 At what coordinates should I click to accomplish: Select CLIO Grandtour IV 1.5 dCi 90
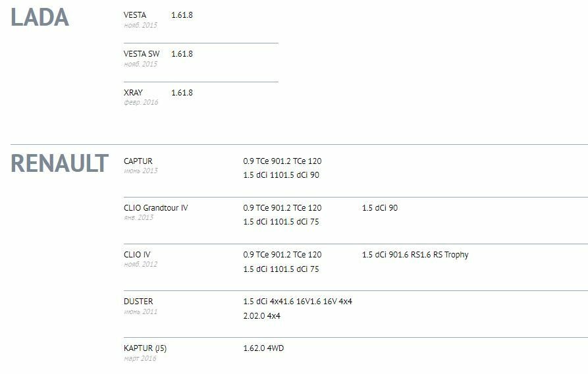tap(380, 207)
